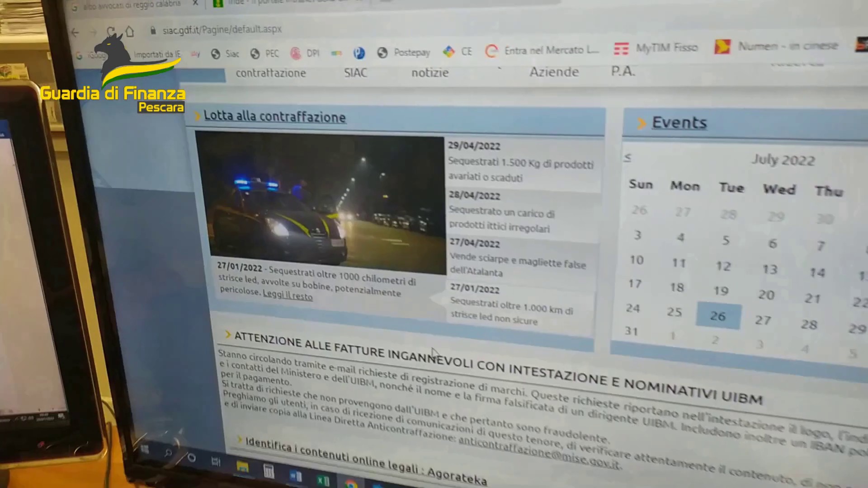Image resolution: width=868 pixels, height=488 pixels.
Task: Click the taskbar search magnifier
Action: coord(168,453)
